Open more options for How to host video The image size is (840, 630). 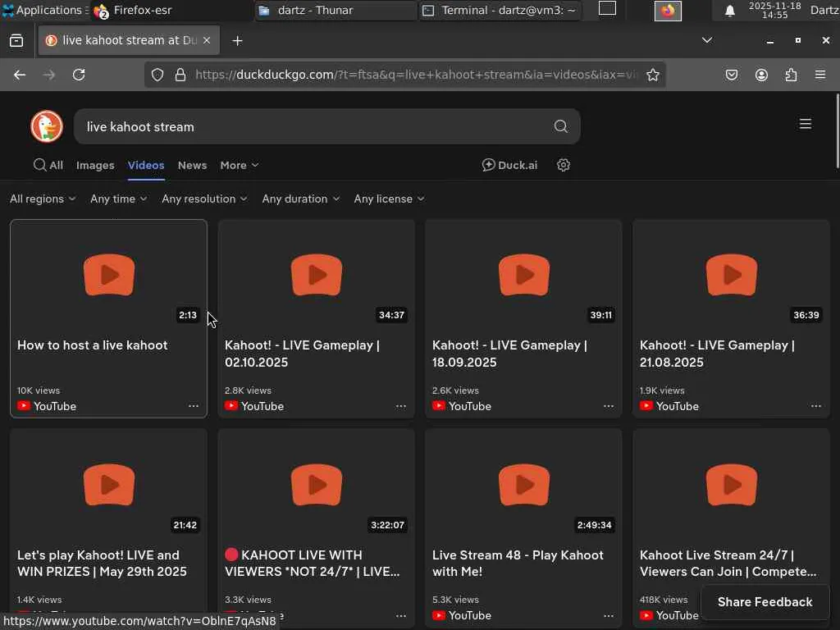(x=194, y=406)
